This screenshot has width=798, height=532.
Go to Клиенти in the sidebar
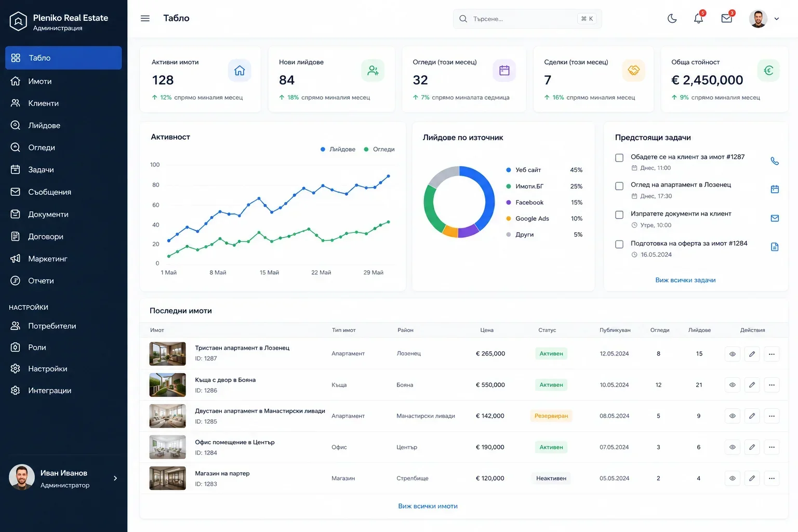coord(63,103)
